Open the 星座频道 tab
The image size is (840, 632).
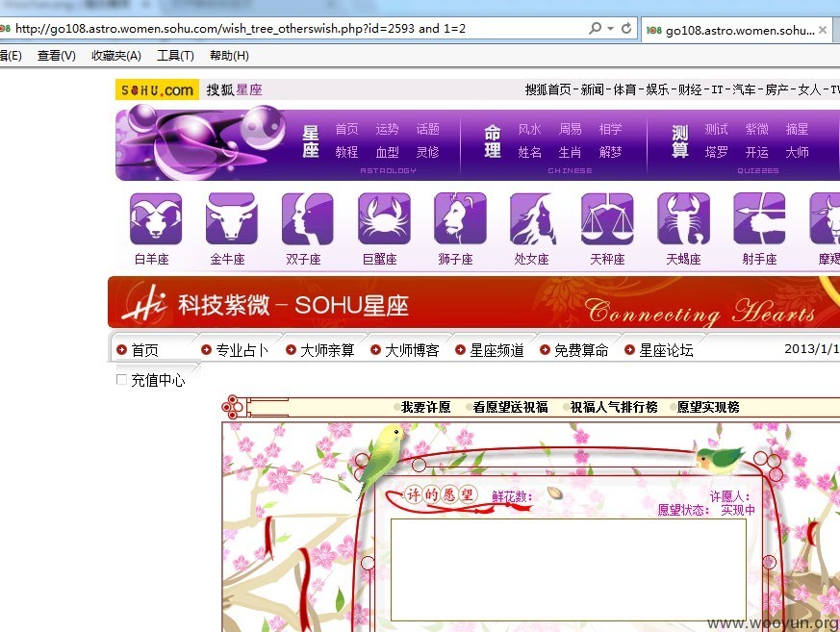496,350
